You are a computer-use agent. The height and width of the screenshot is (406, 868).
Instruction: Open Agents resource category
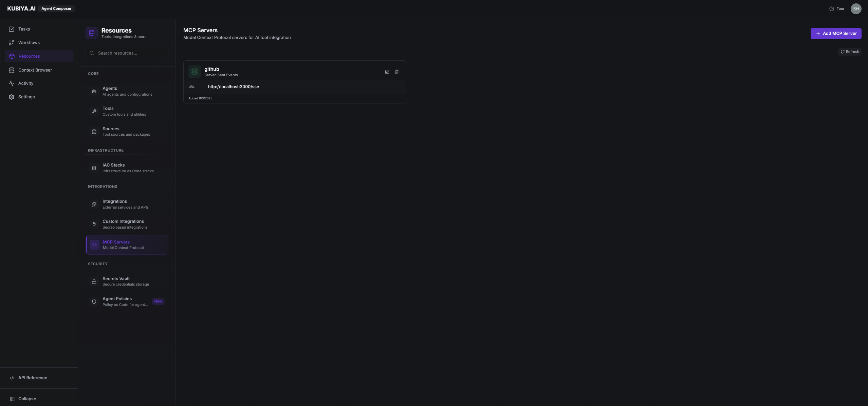tap(127, 91)
